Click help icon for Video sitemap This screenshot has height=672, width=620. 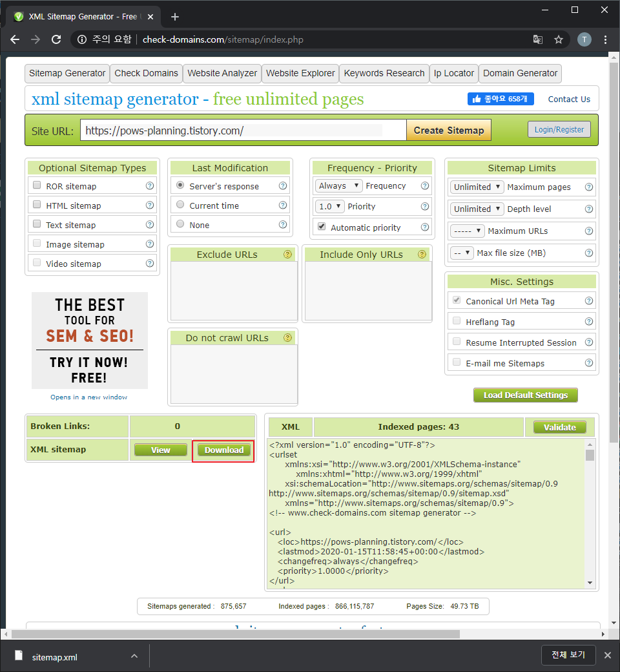pos(150,263)
